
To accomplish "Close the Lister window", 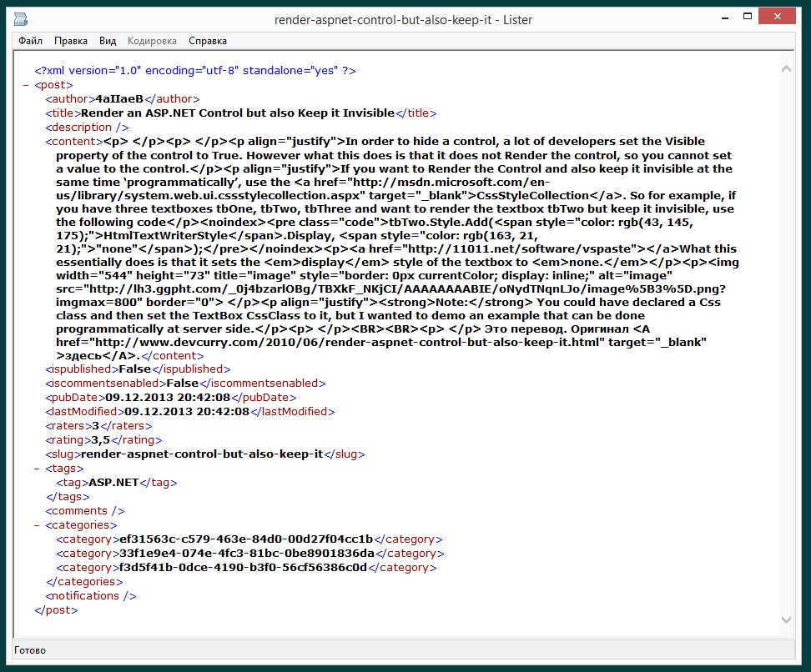I will tap(777, 17).
